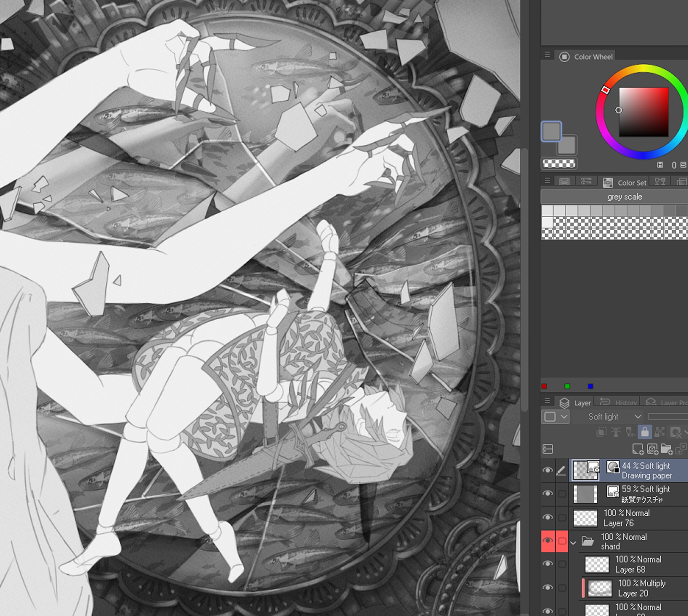Hide the Drawing paper layer
688x616 pixels.
[x=548, y=470]
